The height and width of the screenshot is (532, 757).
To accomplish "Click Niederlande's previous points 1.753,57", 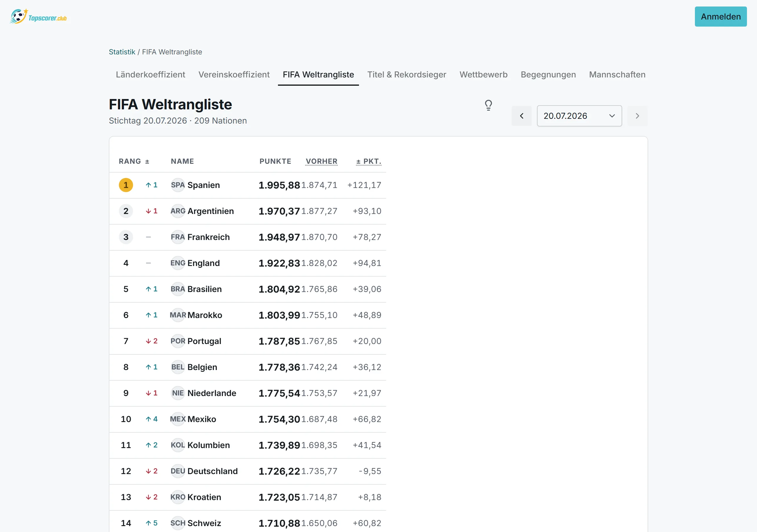I will pos(319,393).
